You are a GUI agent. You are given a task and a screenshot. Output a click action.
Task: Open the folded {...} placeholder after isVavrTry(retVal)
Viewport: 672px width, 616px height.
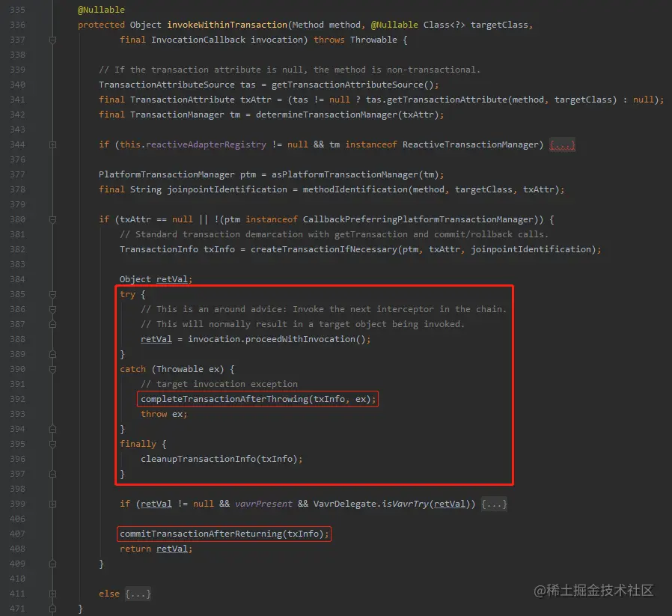coord(494,504)
